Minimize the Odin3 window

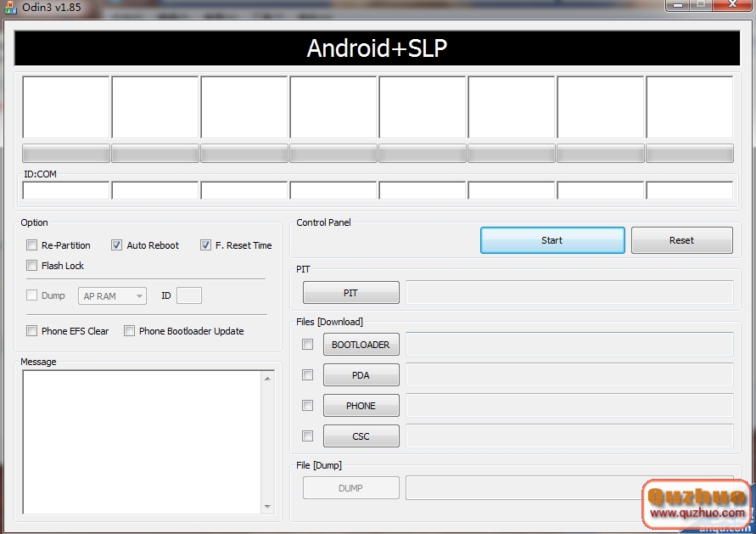pyautogui.click(x=678, y=5)
